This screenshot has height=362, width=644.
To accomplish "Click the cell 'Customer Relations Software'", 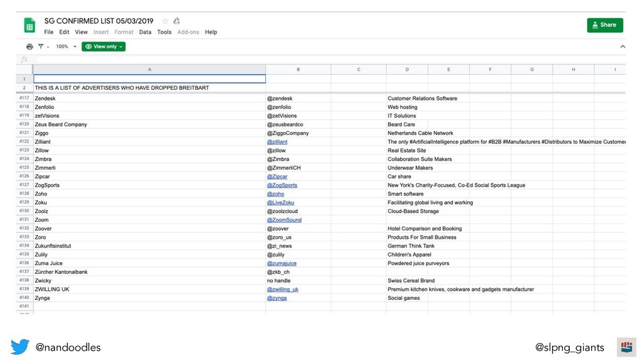I will pyautogui.click(x=422, y=99).
